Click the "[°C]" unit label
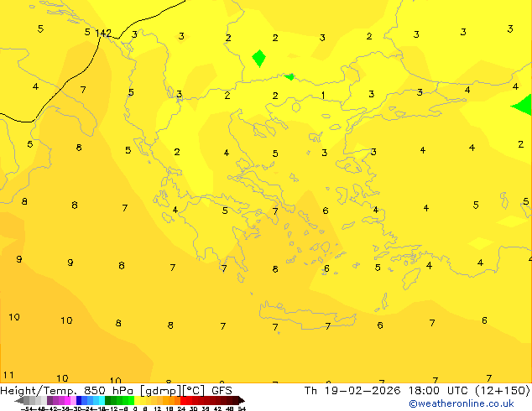This screenshot has width=532, height=411. click(x=194, y=391)
